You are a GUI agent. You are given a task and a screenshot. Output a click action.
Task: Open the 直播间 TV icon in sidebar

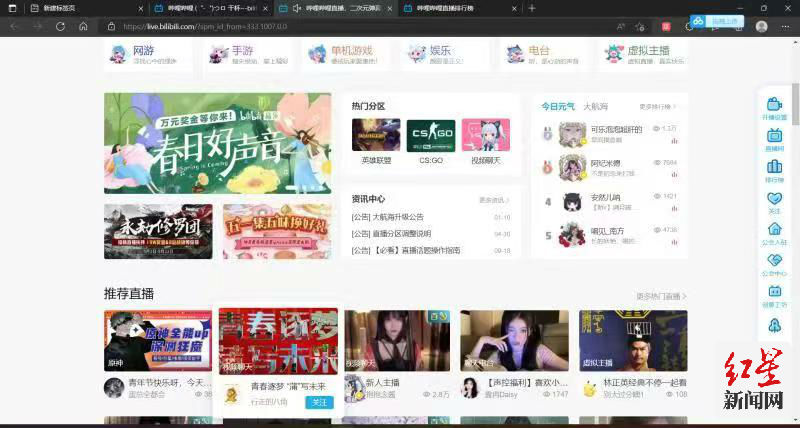(774, 136)
